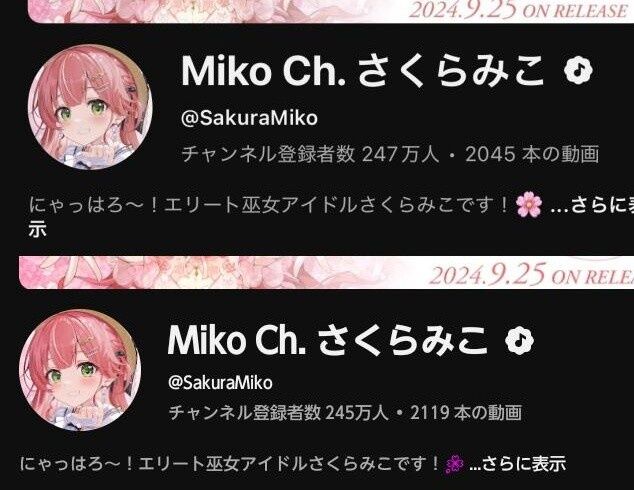The width and height of the screenshot is (634, 490).
Task: Click the middle sakura banner with cropped ON RELEA text
Action: coord(326,272)
